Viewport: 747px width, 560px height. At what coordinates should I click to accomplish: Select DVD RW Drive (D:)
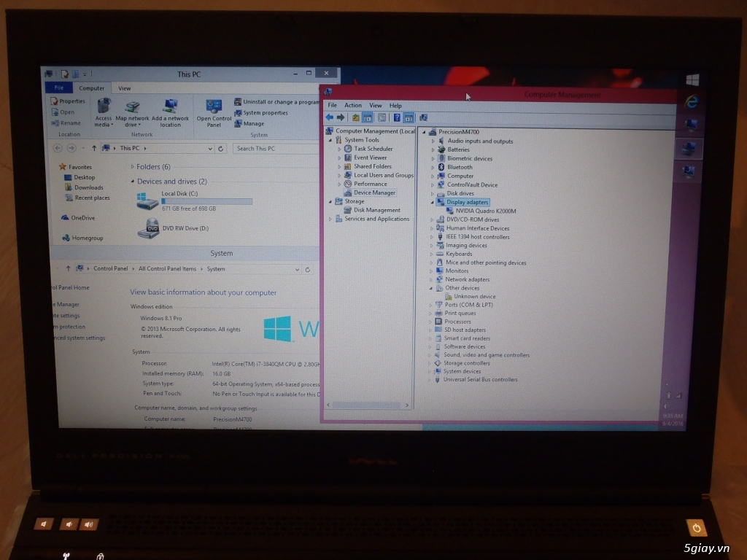173,228
